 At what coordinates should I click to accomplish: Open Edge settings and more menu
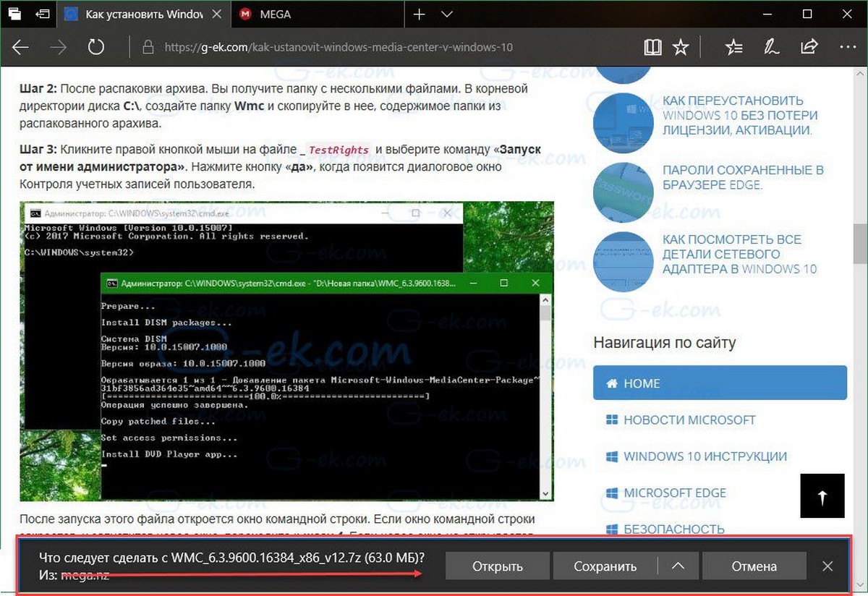847,48
